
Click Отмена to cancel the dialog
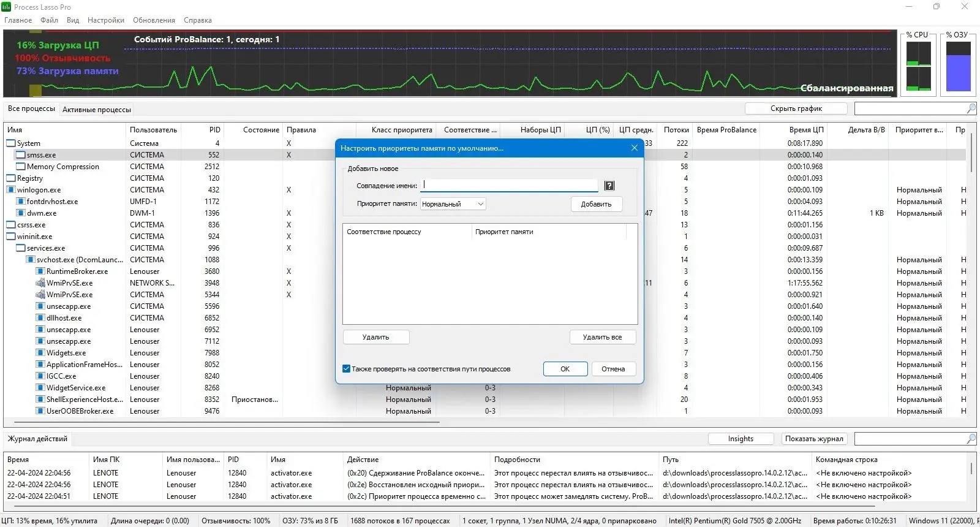coord(614,369)
